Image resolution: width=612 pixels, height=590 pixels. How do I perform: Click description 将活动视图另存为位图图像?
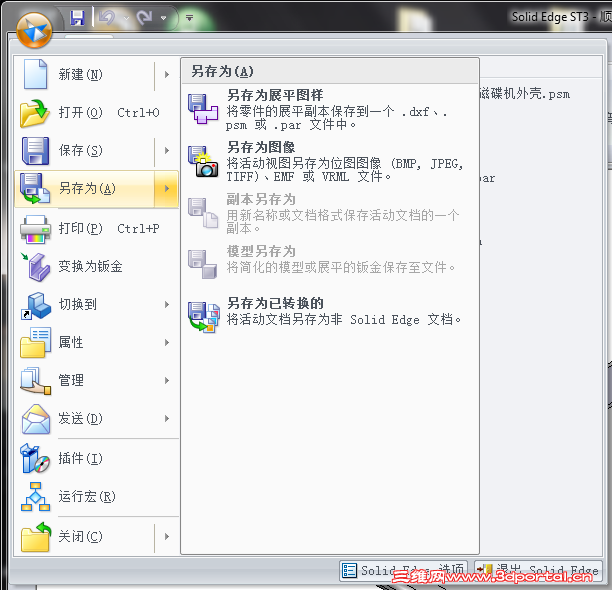pos(345,170)
